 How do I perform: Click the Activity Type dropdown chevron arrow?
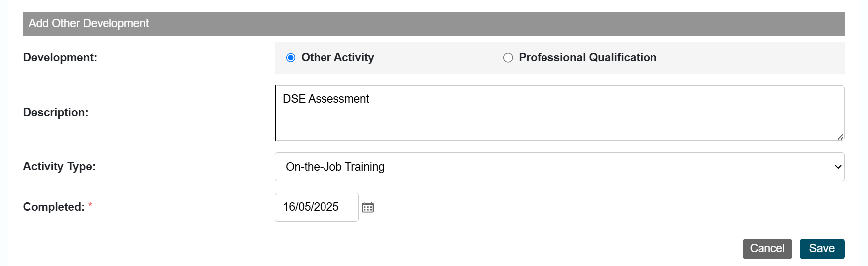click(x=838, y=167)
